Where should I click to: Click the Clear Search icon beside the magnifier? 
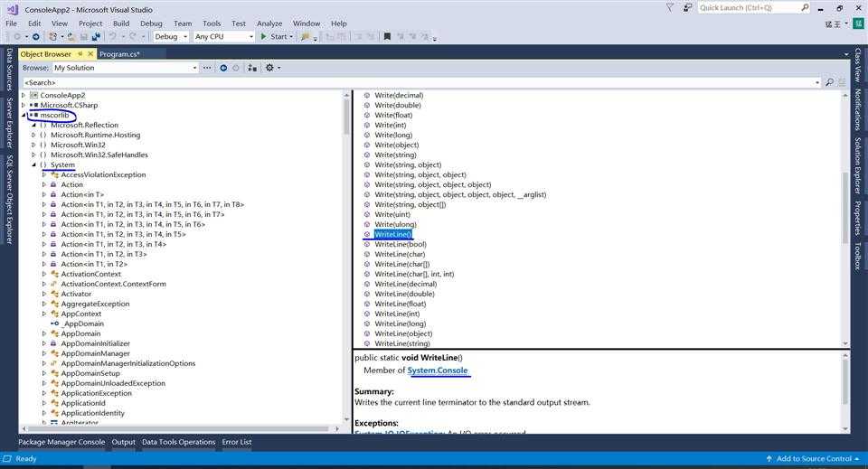(x=842, y=82)
